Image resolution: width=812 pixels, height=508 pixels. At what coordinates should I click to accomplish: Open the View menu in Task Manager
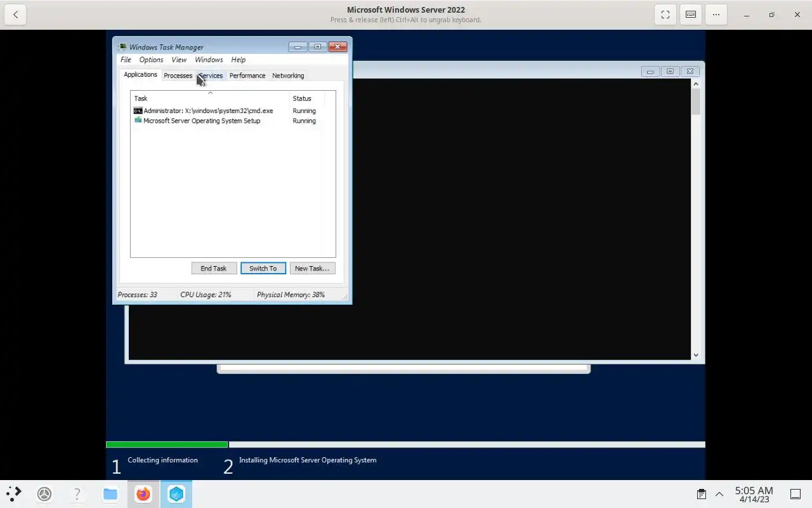coord(179,60)
